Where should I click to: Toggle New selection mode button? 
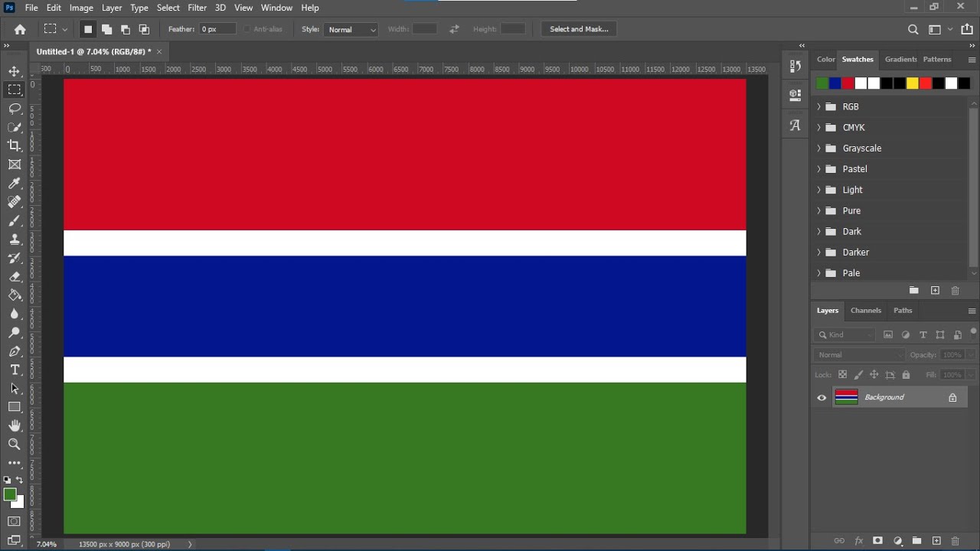88,29
